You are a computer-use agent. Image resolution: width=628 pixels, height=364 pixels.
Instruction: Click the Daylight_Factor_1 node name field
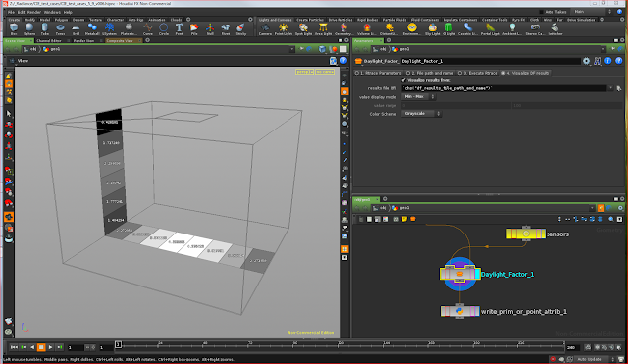(490, 61)
